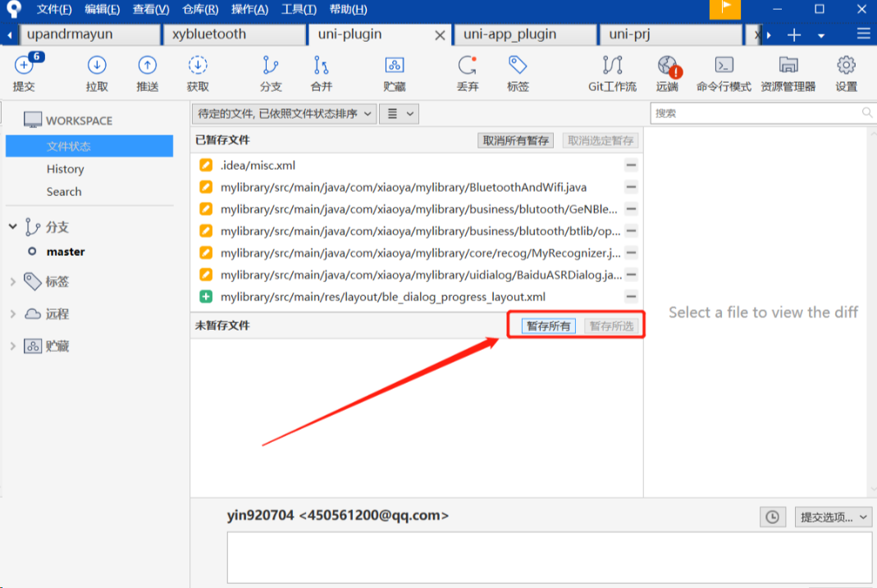Click the Push (推送) toolbar icon

(x=147, y=72)
